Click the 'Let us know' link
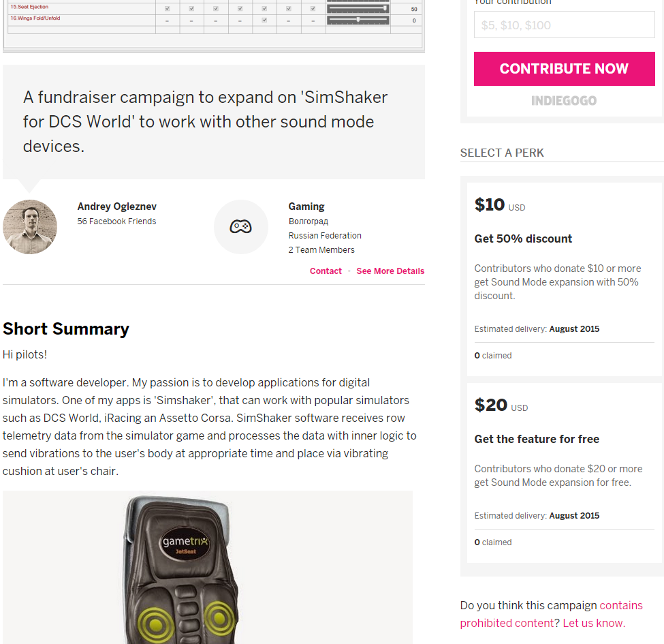664x644 pixels. (592, 623)
